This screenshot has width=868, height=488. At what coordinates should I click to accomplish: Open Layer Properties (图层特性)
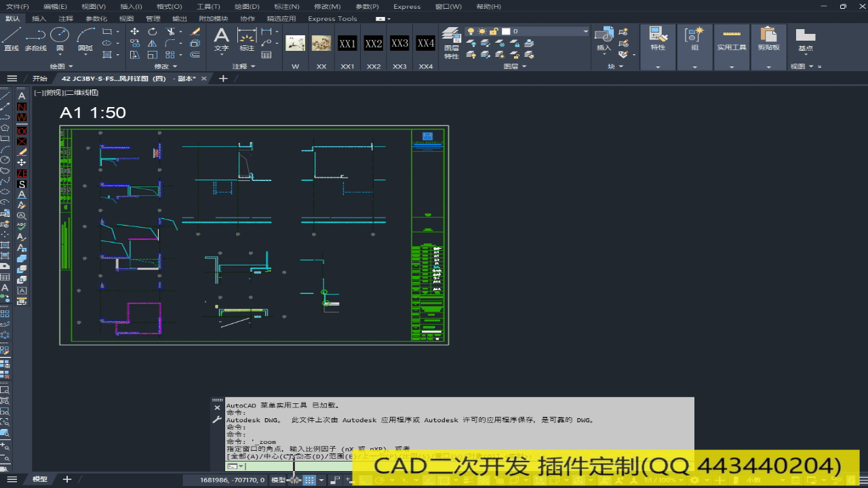451,43
